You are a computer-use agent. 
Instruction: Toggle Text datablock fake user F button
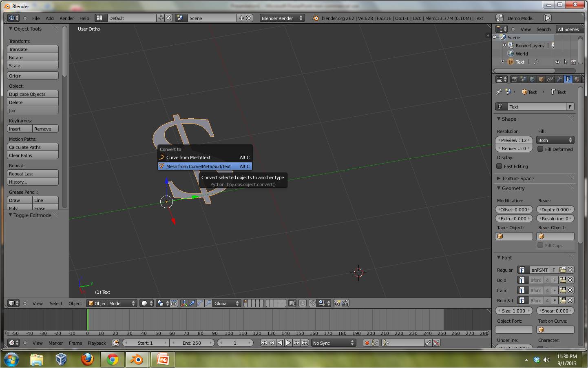570,106
